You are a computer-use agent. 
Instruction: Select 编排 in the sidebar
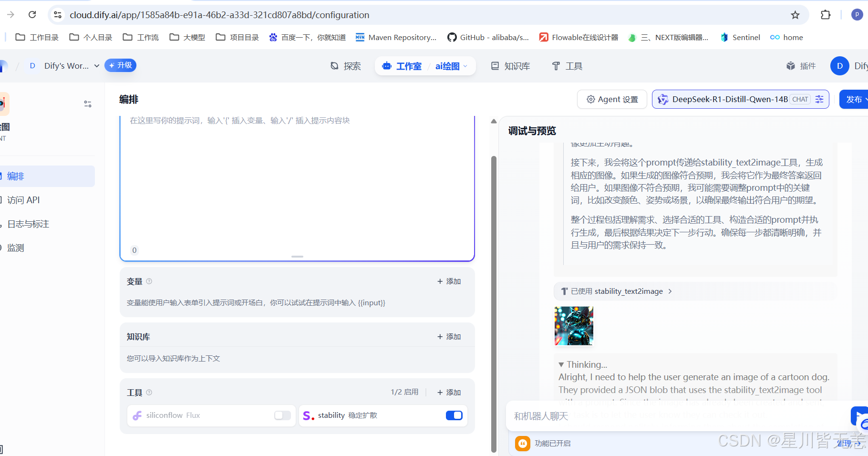click(47, 176)
